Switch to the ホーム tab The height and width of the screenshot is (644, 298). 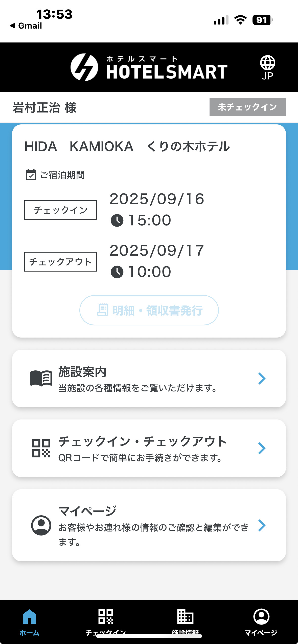click(30, 621)
